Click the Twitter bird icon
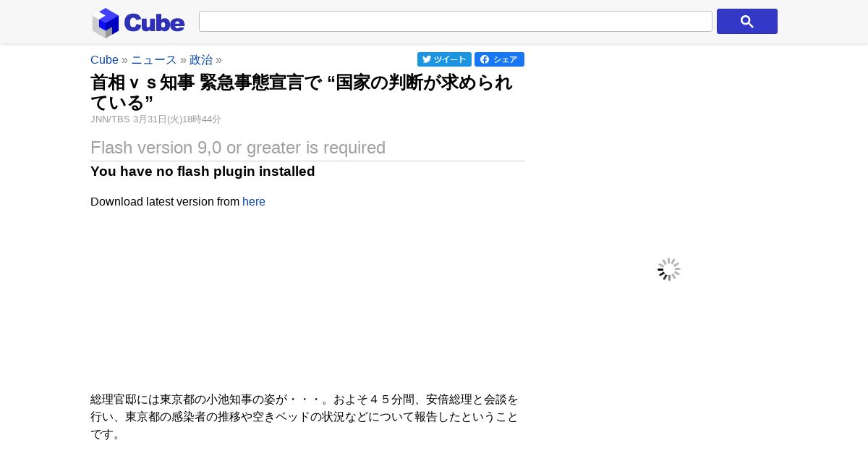Screen dimensions: 868x456 [427, 59]
